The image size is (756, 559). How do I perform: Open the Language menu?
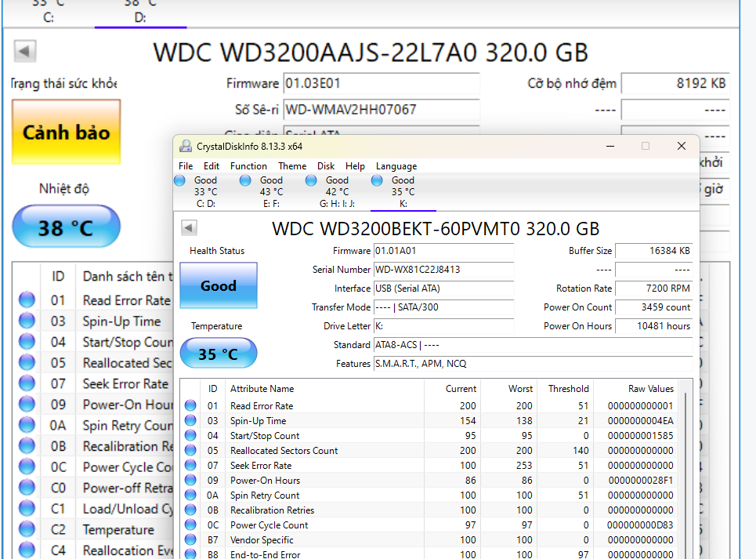pos(396,166)
